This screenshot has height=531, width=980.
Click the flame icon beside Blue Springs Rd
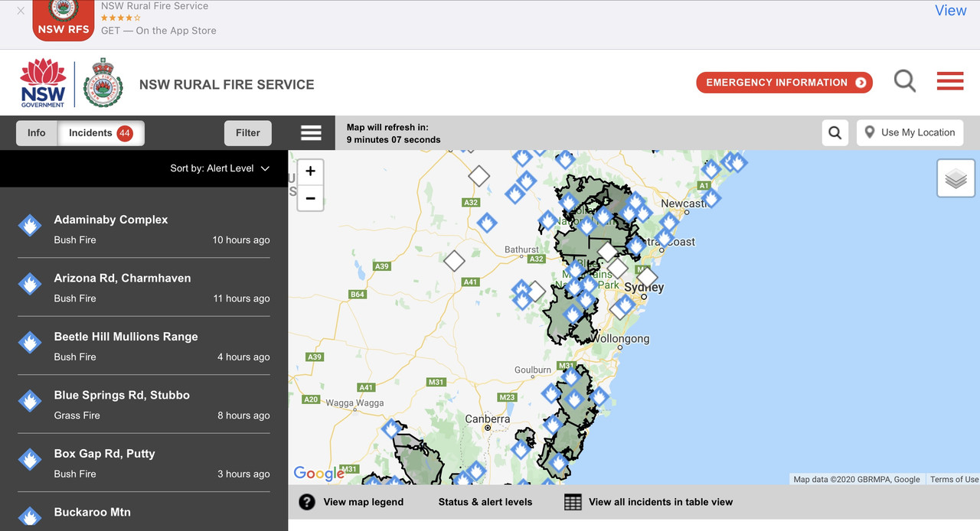coord(30,401)
